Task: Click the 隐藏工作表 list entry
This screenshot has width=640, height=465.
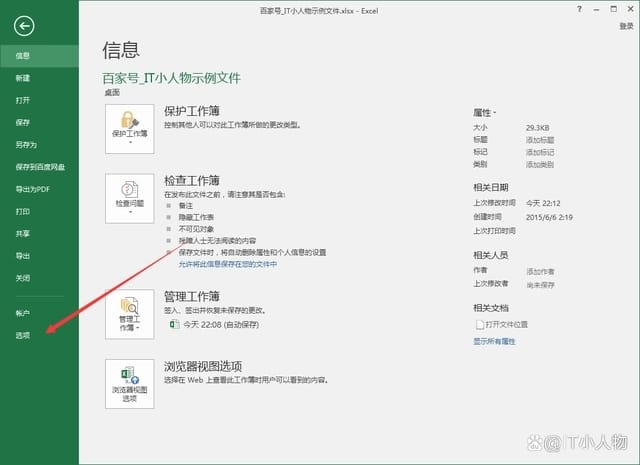Action: pos(196,217)
